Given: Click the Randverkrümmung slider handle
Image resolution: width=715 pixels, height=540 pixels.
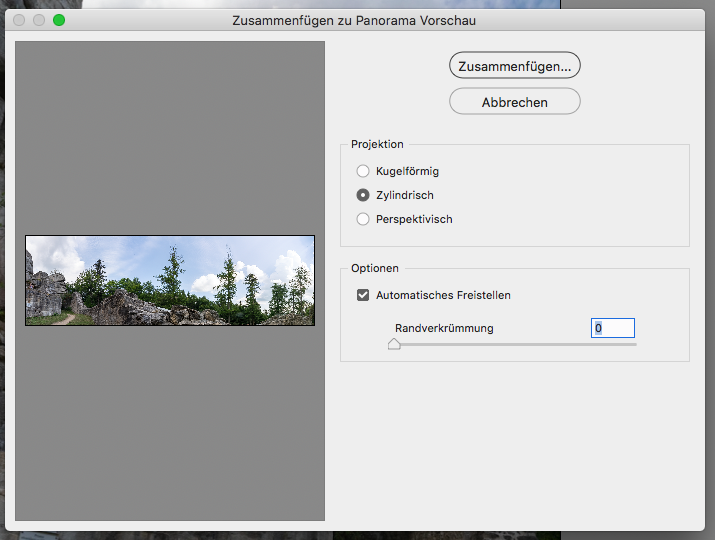Looking at the screenshot, I should [394, 344].
